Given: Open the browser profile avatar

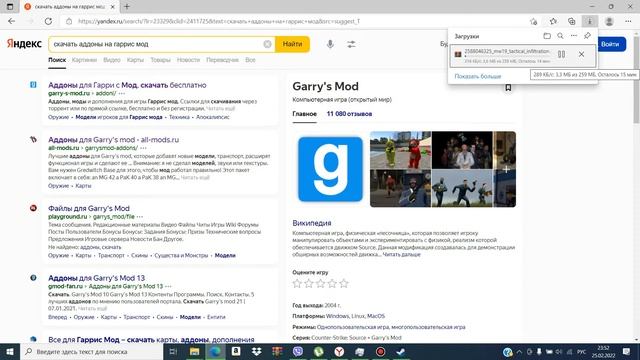Looking at the screenshot, I should (609, 21).
